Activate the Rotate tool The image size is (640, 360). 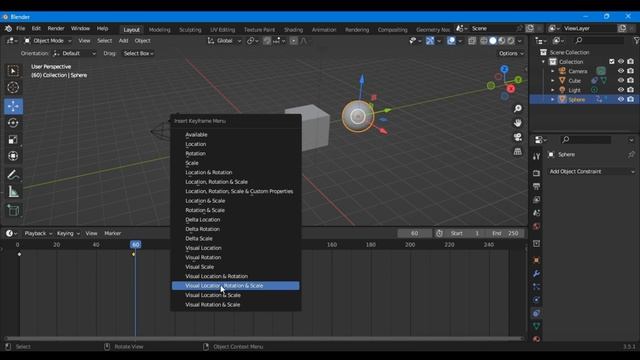13,123
